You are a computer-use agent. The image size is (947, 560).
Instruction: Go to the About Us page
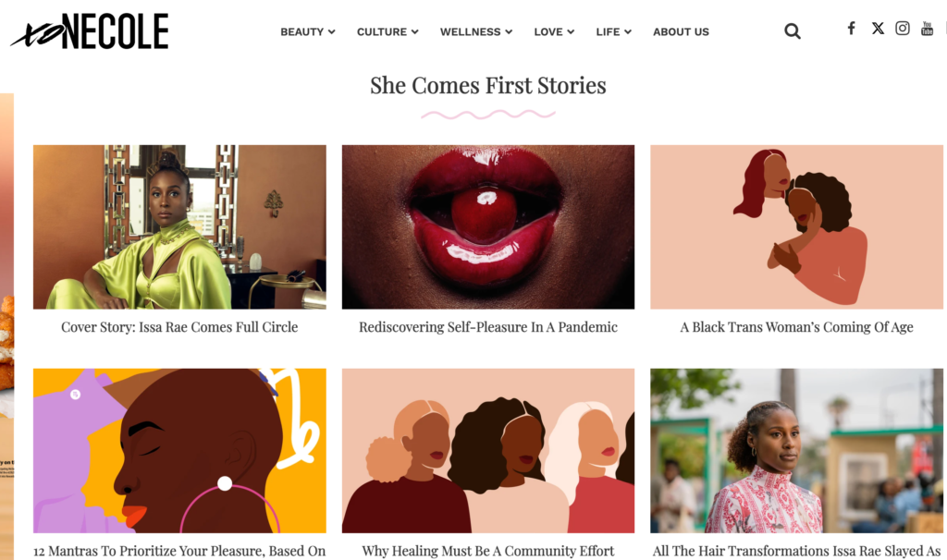coord(681,31)
